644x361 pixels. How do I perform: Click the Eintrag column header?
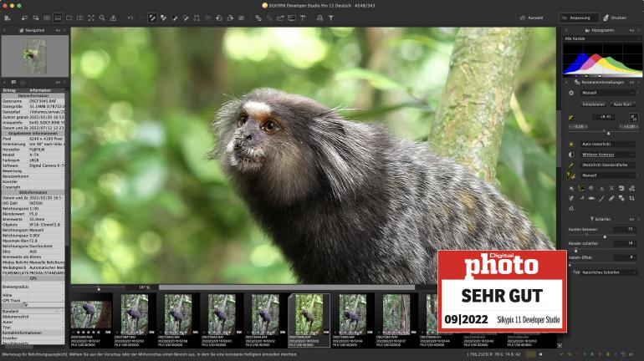click(x=9, y=90)
